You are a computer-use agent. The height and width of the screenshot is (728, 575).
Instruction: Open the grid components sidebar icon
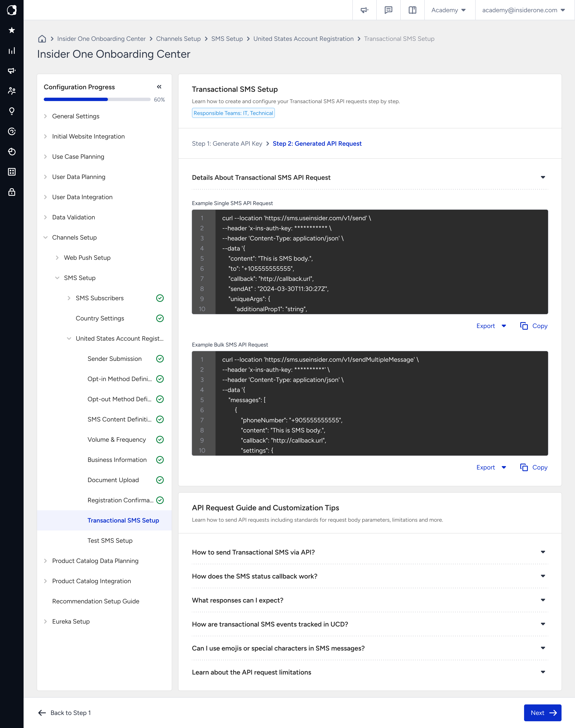(x=12, y=172)
